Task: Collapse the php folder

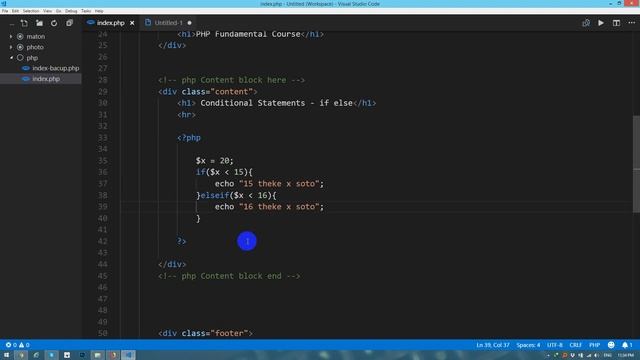Action: (x=11, y=58)
